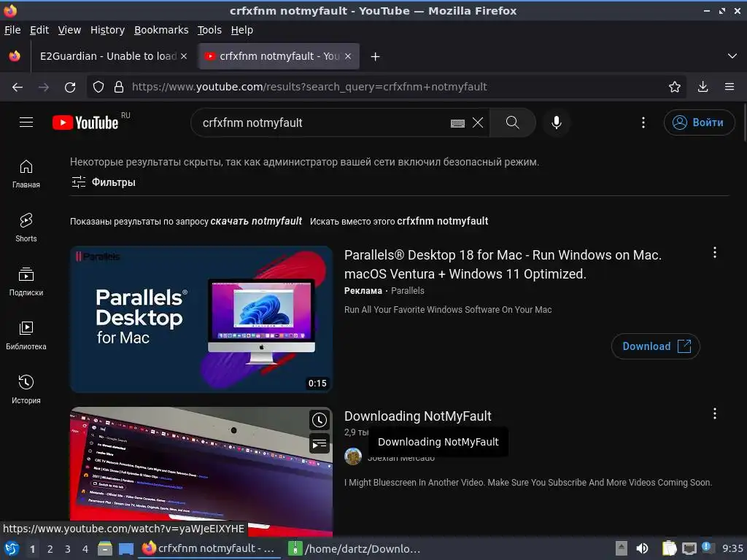Screen dimensions: 747x560
Task: Click the Firefox address bar URL
Action: click(x=309, y=87)
